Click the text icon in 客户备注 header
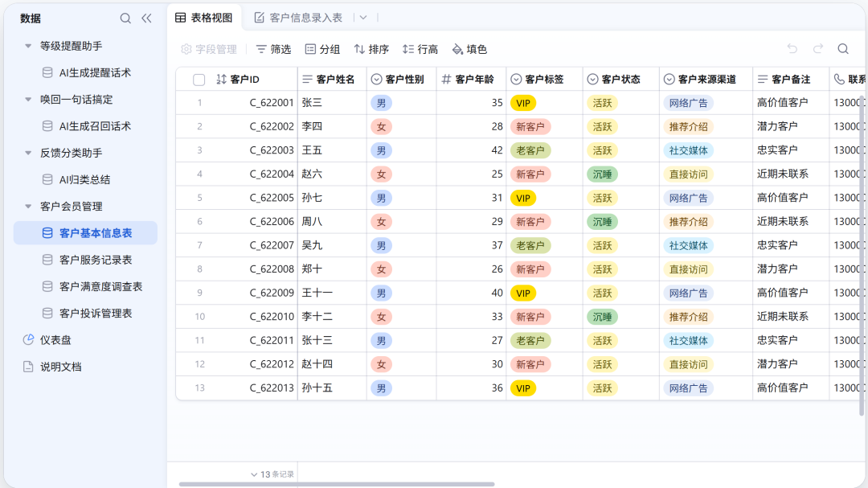The image size is (868, 488). (x=763, y=80)
